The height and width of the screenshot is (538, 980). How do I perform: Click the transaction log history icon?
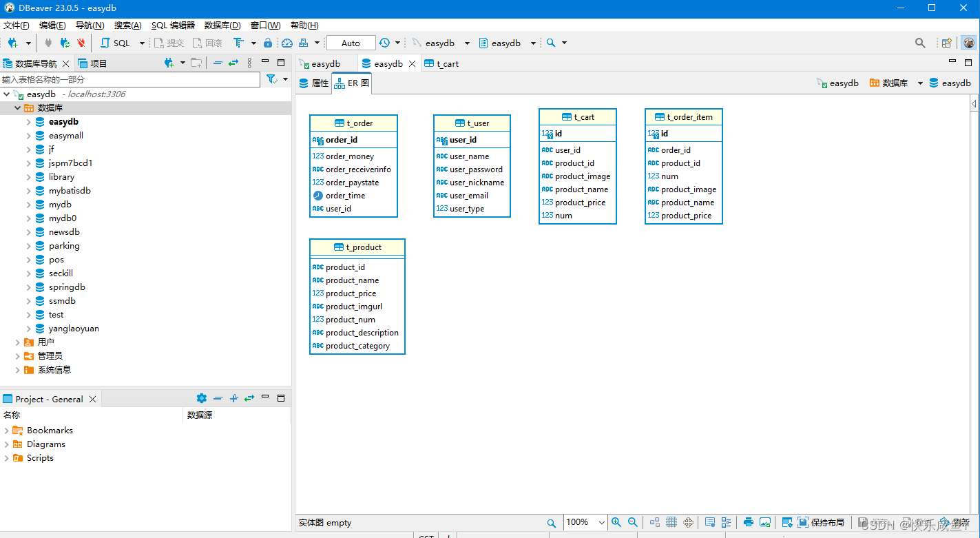pyautogui.click(x=384, y=43)
